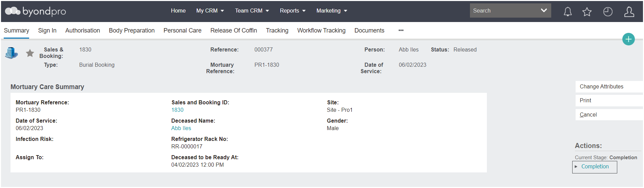Select the Completion stage action
The width and height of the screenshot is (644, 188).
pyautogui.click(x=595, y=167)
